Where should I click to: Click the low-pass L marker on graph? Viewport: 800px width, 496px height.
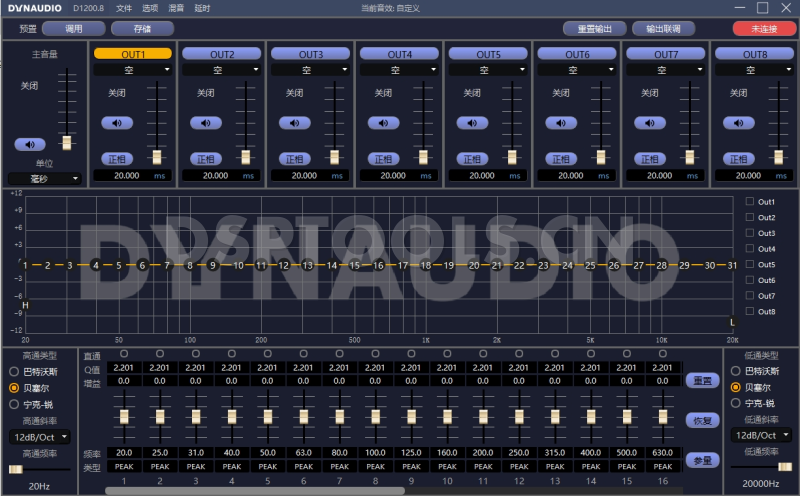pos(732,323)
